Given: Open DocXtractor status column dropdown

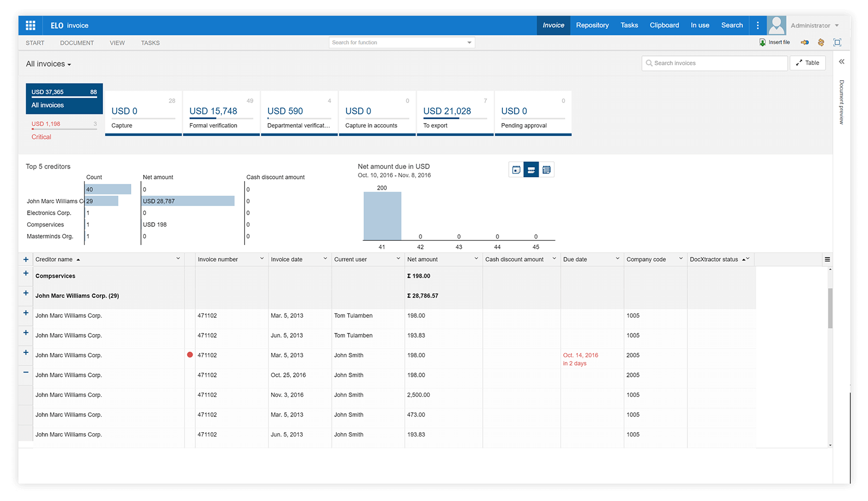Looking at the screenshot, I should coord(748,259).
